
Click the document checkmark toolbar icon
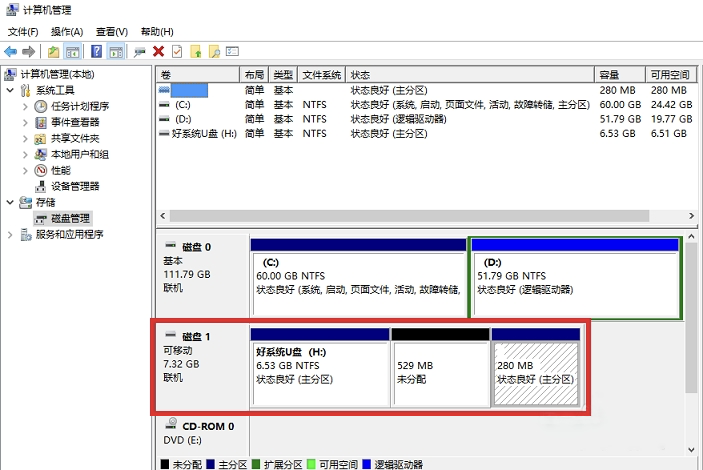(177, 52)
